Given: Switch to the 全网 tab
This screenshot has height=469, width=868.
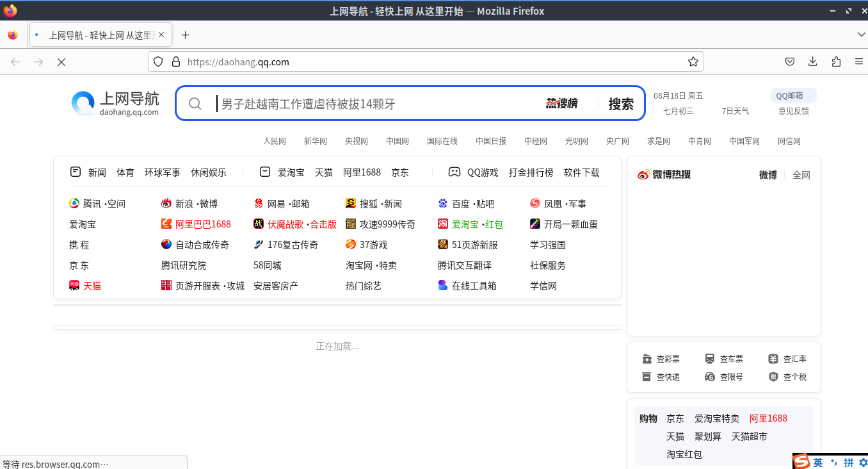Looking at the screenshot, I should (x=801, y=174).
